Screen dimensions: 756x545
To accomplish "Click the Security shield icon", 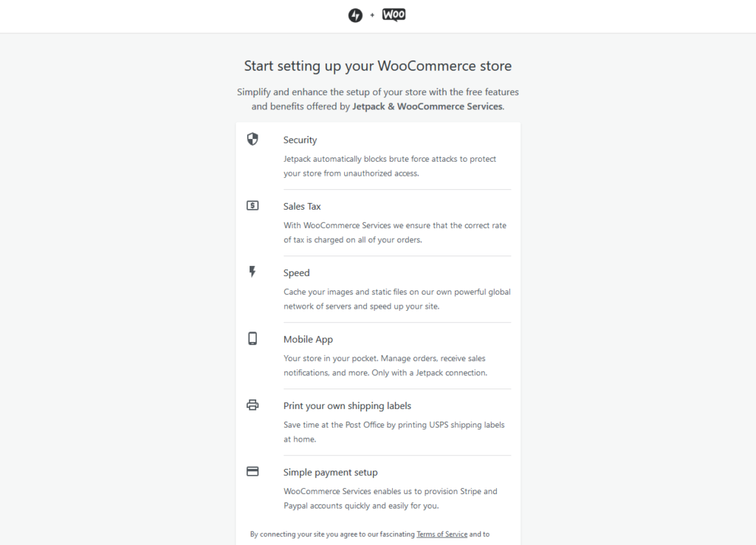I will tap(252, 139).
